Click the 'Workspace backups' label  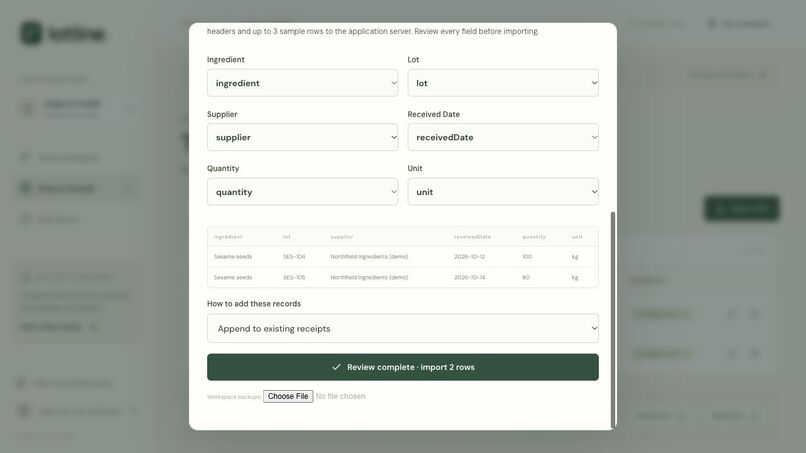click(x=234, y=397)
